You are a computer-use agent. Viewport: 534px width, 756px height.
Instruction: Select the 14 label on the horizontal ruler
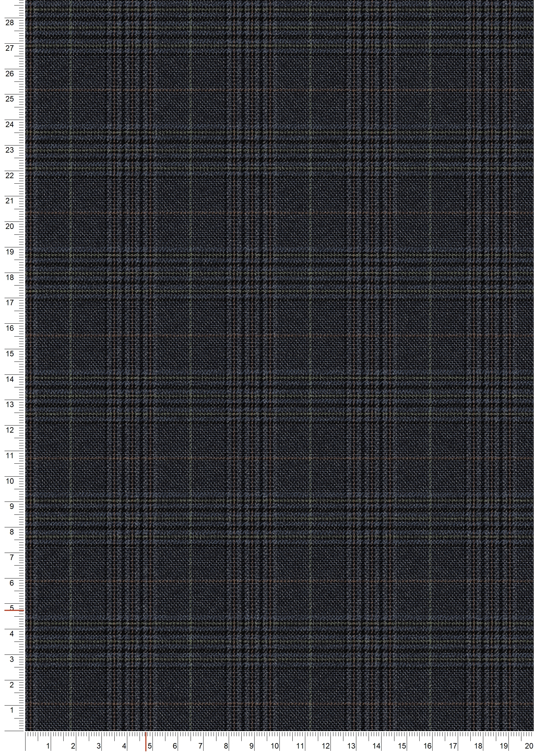(x=376, y=746)
